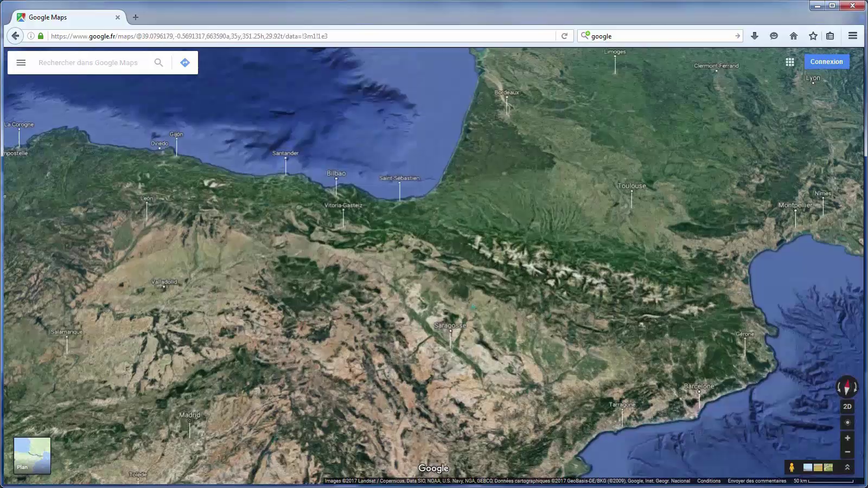This screenshot has height=488, width=868.
Task: Show my location on the map
Action: (x=847, y=422)
